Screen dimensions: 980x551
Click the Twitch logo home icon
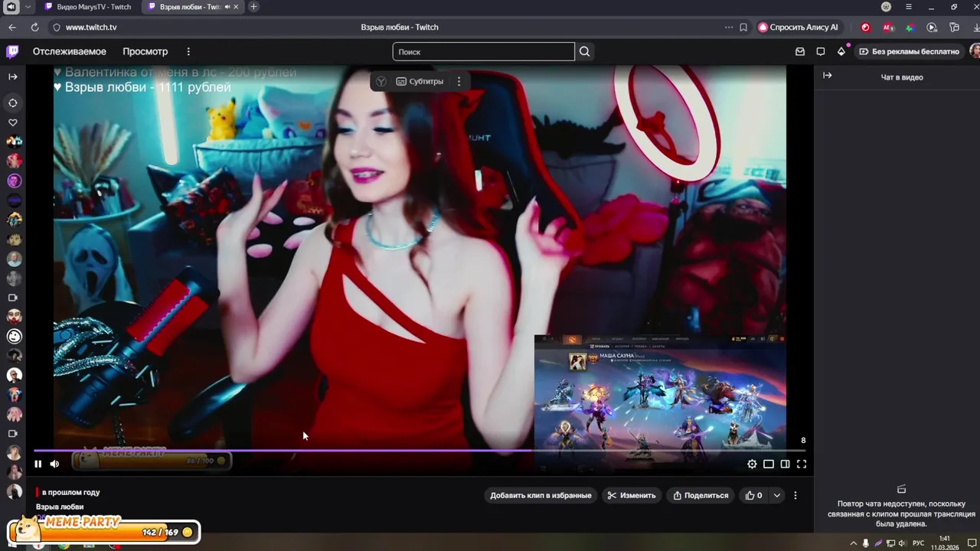pos(12,51)
